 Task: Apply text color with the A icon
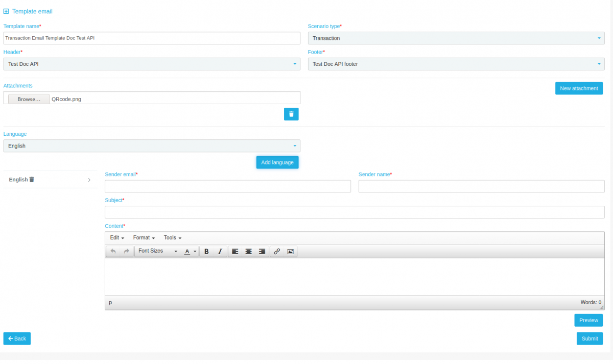[187, 251]
